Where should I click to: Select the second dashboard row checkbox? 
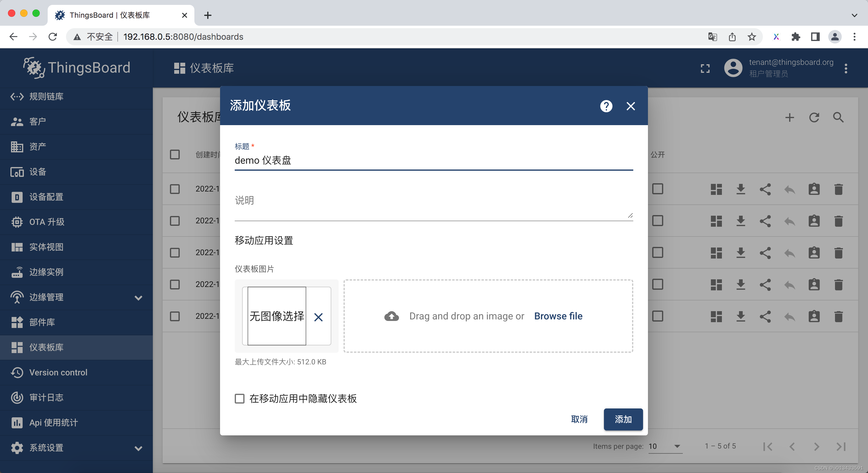175,221
